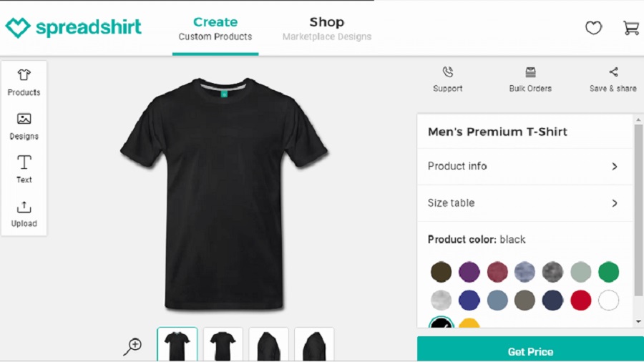Go to Spreadshirt home via logo
Image resolution: width=644 pixels, height=362 pixels.
click(x=74, y=28)
